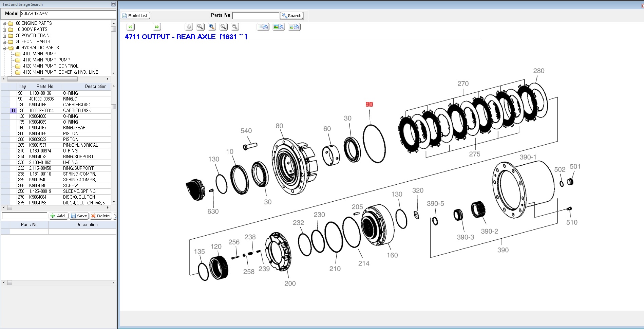Viewport: 644px width, 330px height.
Task: Click the Description column header in parts table
Action: [86, 87]
